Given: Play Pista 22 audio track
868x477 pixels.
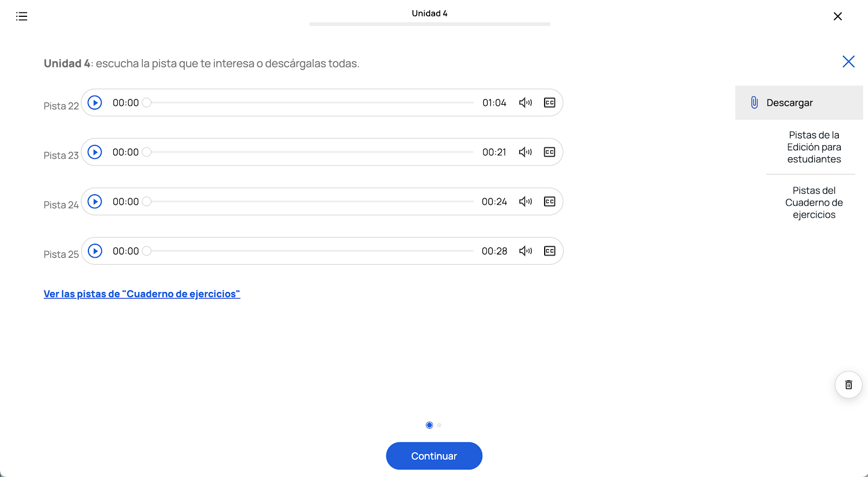Looking at the screenshot, I should pos(95,103).
